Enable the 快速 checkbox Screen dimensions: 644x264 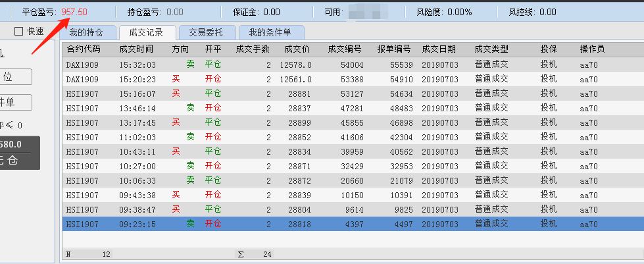(x=18, y=31)
